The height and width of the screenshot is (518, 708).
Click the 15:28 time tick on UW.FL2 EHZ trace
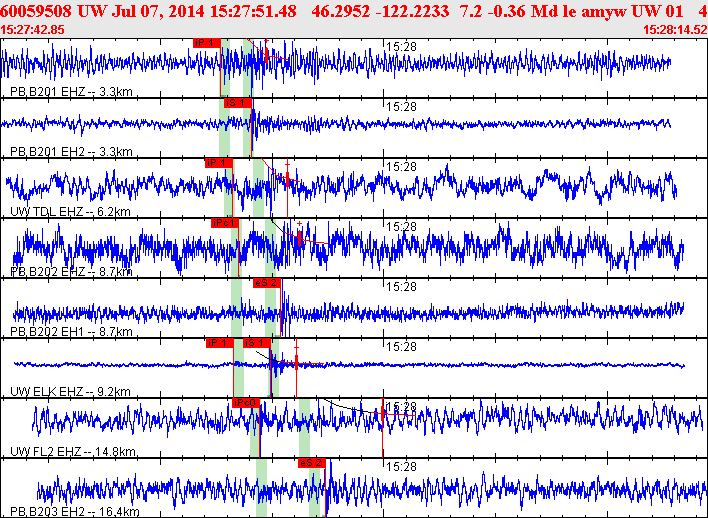pyautogui.click(x=401, y=406)
